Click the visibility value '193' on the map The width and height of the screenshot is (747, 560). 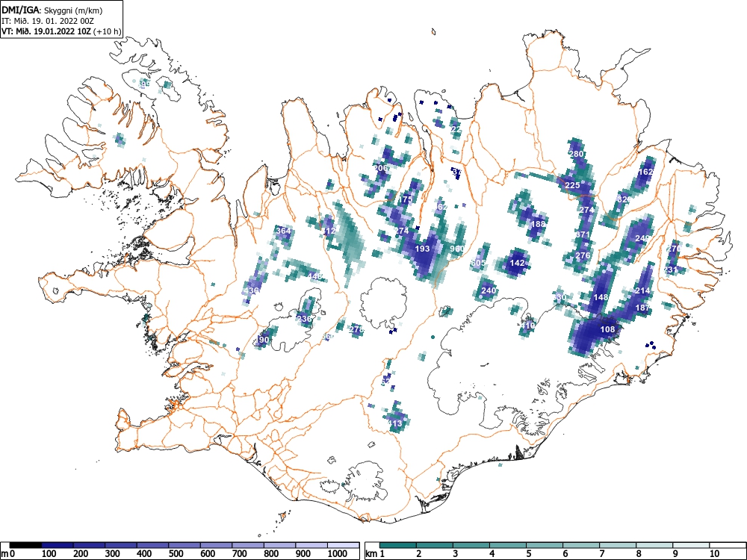point(423,249)
